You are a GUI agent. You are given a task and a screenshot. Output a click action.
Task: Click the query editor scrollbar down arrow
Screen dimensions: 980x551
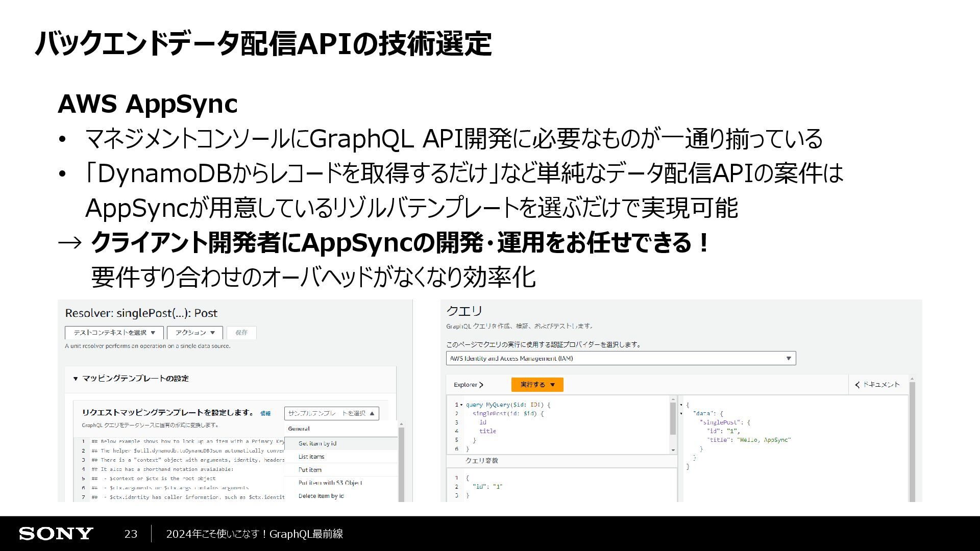coord(673,450)
